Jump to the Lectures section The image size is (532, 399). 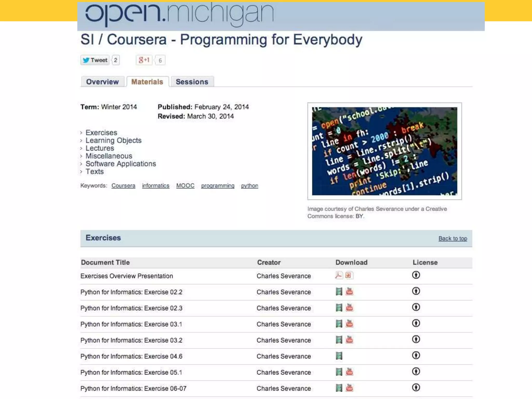pyautogui.click(x=100, y=148)
